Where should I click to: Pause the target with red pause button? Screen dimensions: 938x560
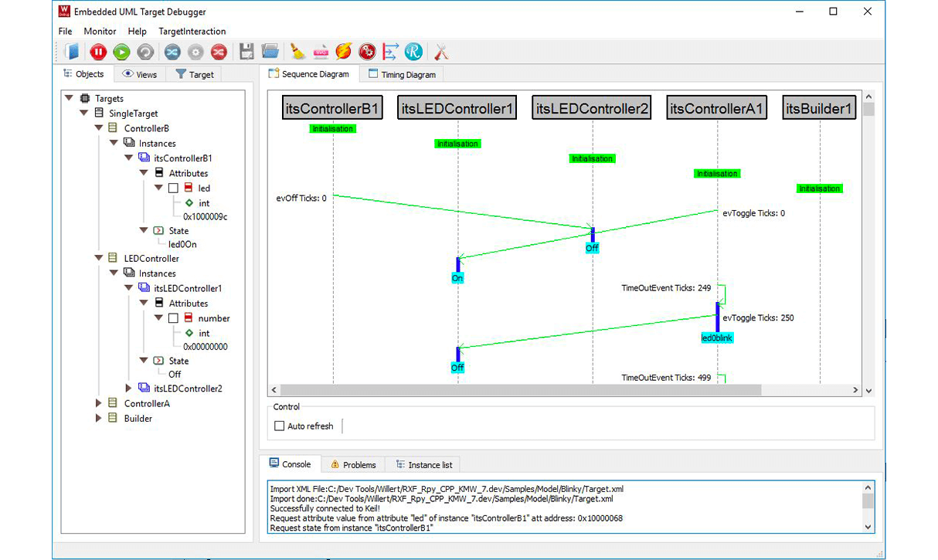(x=98, y=52)
